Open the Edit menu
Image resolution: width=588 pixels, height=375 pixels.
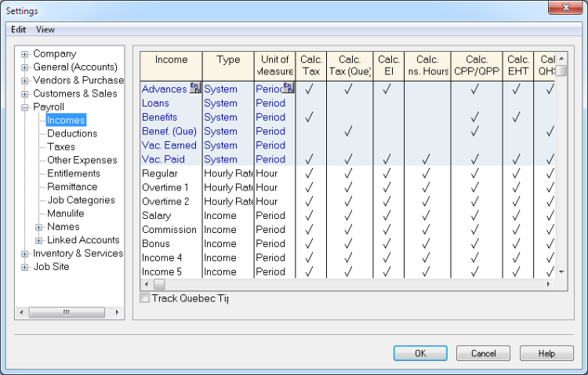[18, 30]
